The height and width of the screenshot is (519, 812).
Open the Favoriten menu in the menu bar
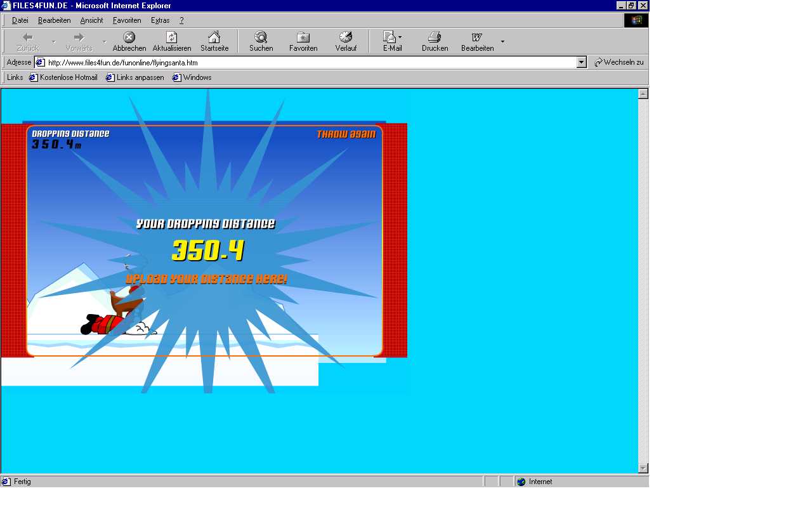127,20
